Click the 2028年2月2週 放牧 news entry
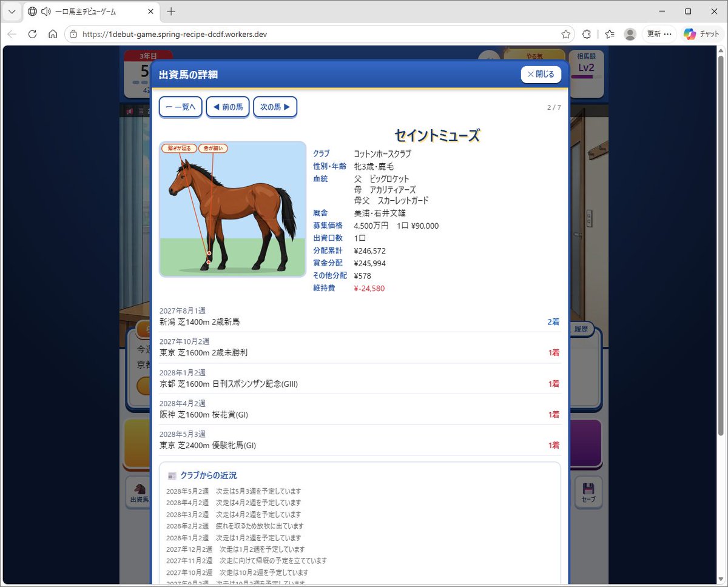The image size is (728, 587). (235, 526)
